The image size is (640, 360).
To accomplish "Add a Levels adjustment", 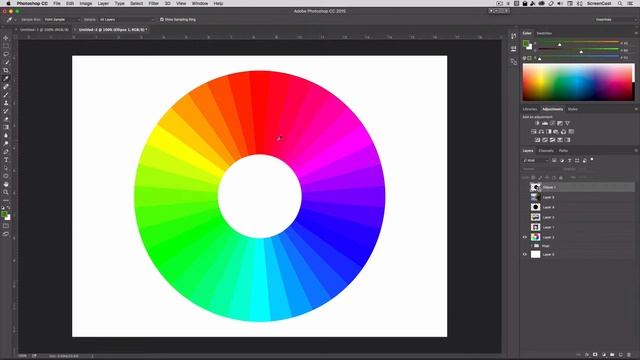I will pos(545,123).
